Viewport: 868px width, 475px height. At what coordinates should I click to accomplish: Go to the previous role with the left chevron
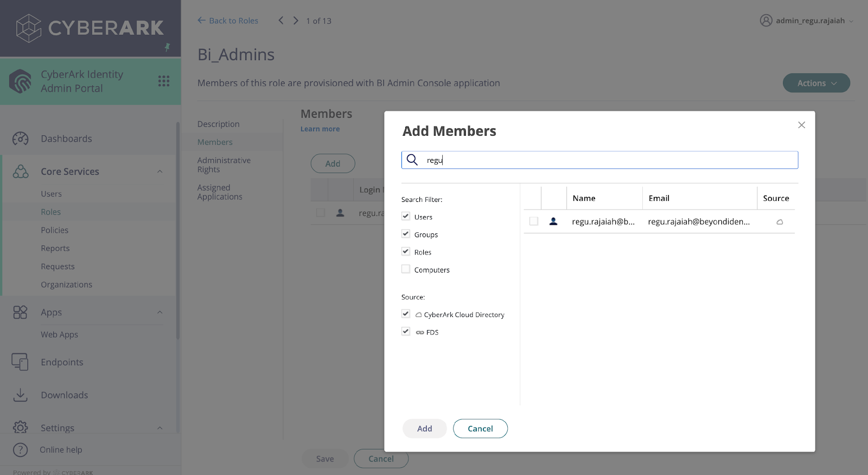point(281,21)
